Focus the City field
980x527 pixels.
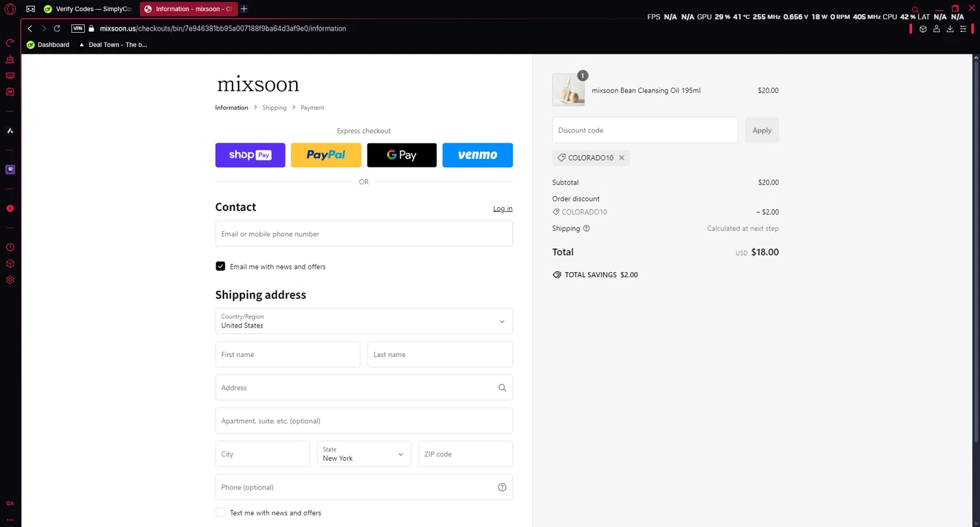pyautogui.click(x=263, y=454)
